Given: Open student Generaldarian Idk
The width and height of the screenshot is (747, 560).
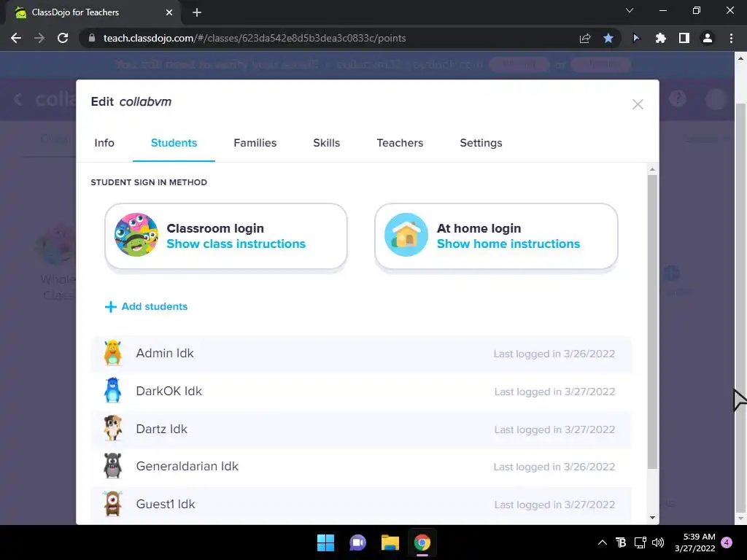Looking at the screenshot, I should pos(361,467).
